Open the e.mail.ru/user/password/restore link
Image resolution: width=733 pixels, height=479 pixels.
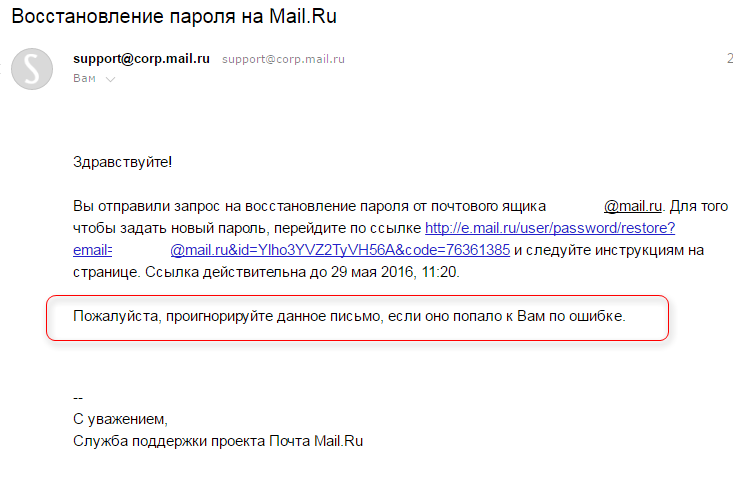pos(550,228)
